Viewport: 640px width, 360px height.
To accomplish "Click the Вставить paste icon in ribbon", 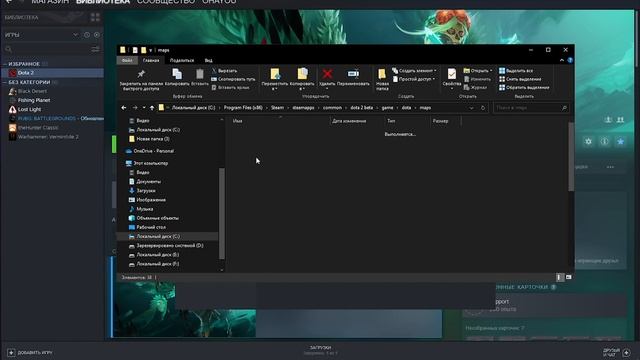I will pos(200,74).
